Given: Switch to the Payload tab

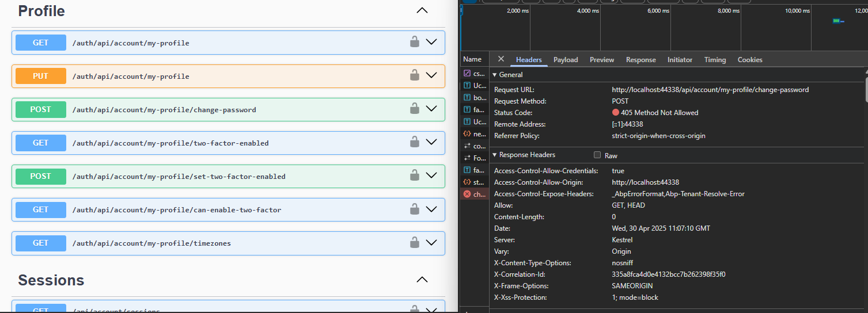Looking at the screenshot, I should [565, 60].
